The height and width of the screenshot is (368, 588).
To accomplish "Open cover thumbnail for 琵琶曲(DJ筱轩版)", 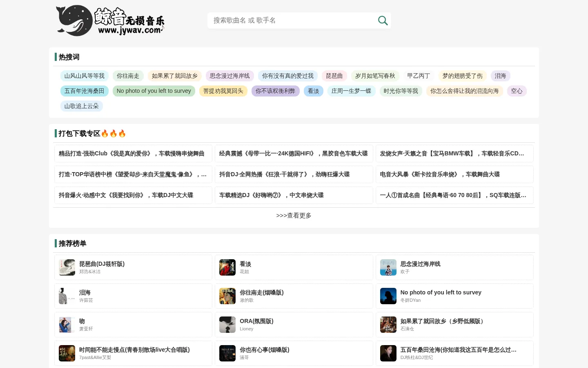I will click(x=67, y=267).
